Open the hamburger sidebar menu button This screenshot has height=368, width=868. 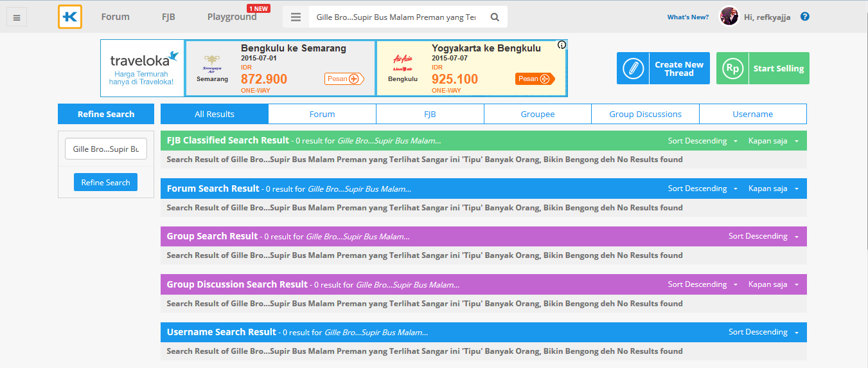pos(17,17)
